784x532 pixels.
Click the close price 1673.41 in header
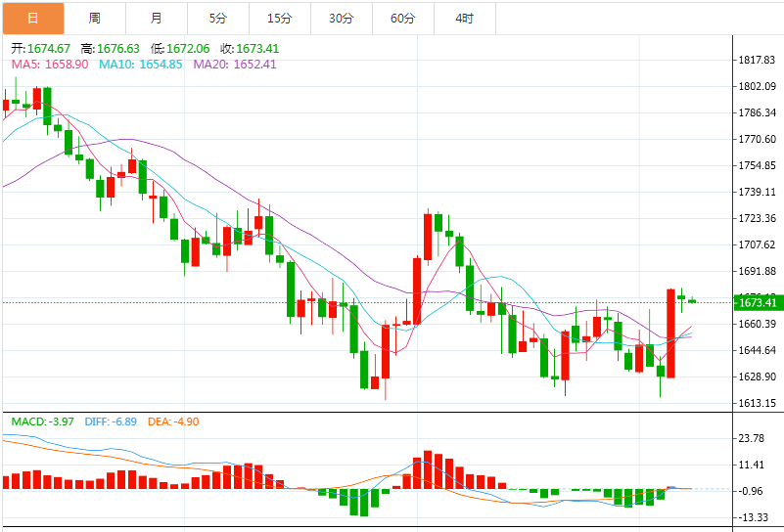pyautogui.click(x=257, y=49)
